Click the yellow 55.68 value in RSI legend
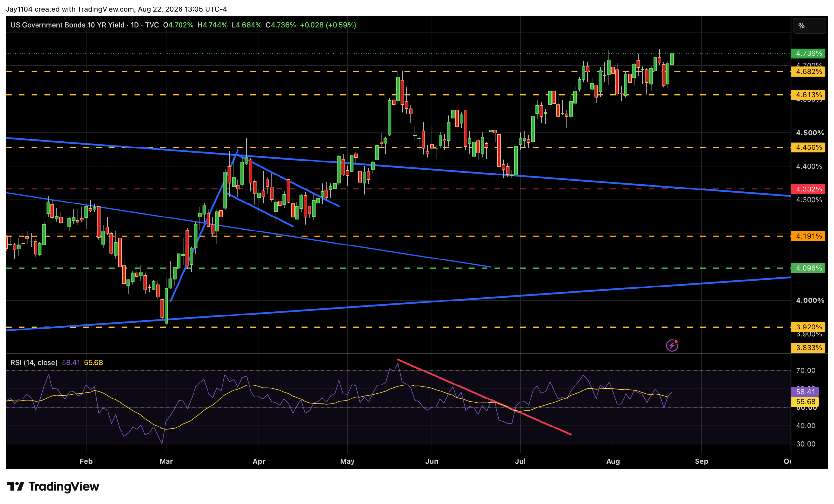The height and width of the screenshot is (504, 834). [x=93, y=363]
